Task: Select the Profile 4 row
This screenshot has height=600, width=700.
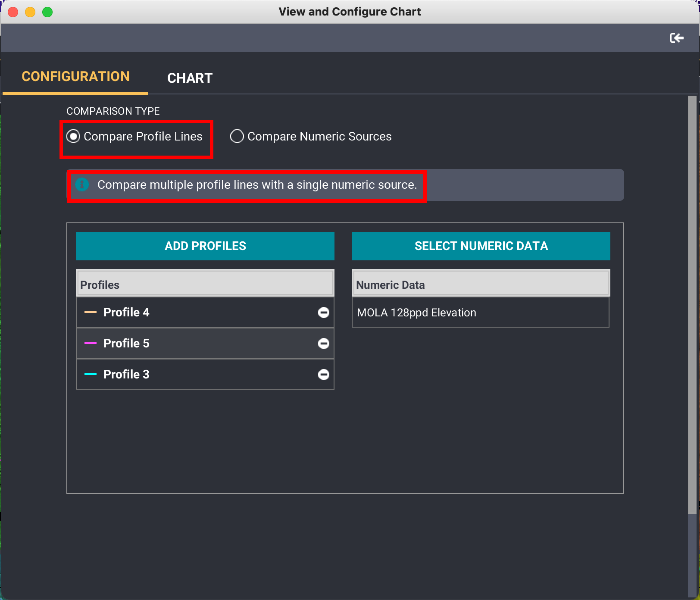Action: pyautogui.click(x=205, y=312)
